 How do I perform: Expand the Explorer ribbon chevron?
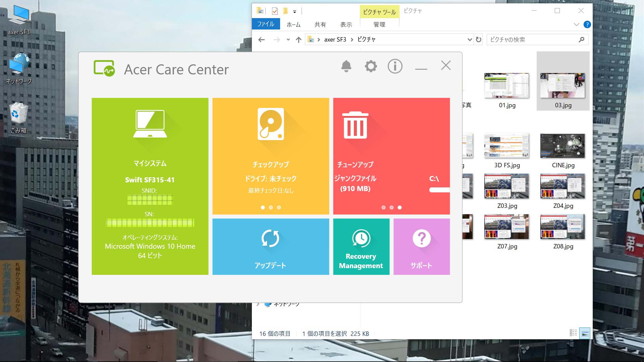tap(576, 24)
